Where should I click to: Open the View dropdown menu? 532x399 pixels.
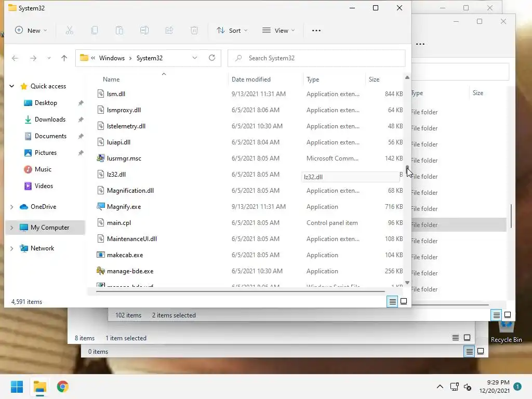pyautogui.click(x=278, y=31)
